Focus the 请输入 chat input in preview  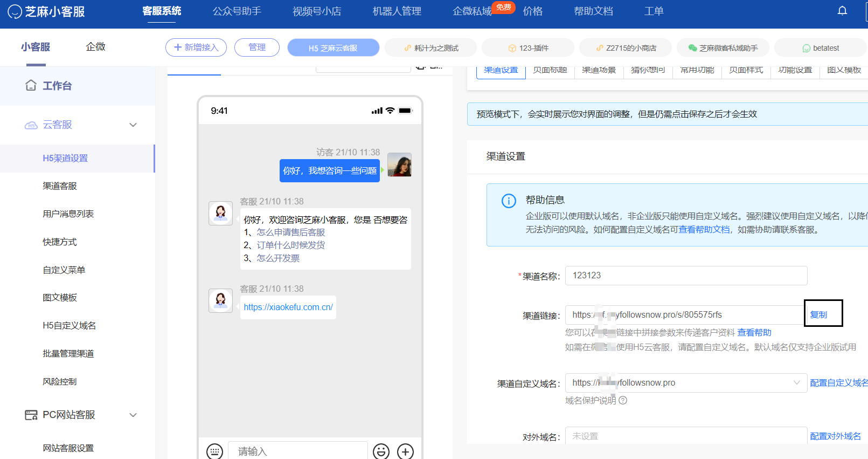pyautogui.click(x=297, y=451)
